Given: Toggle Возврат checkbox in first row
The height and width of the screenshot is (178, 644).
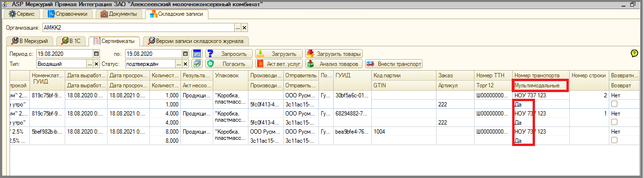Looking at the screenshot, I should (614, 104).
